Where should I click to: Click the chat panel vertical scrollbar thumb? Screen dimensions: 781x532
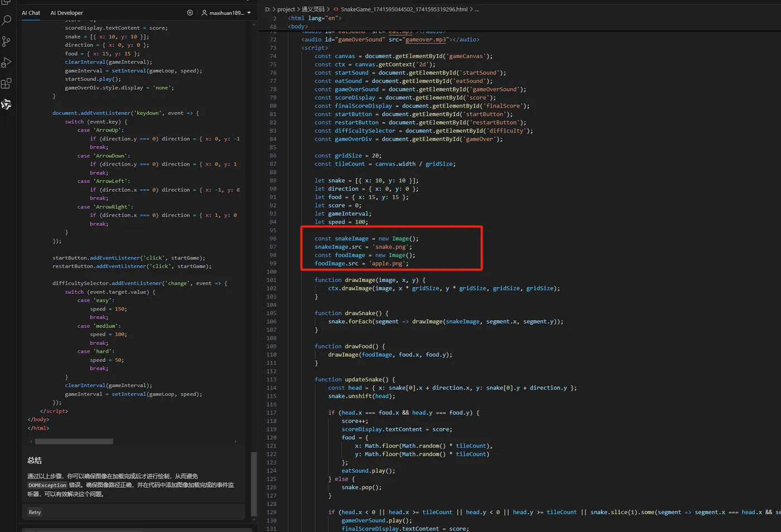tap(254, 483)
